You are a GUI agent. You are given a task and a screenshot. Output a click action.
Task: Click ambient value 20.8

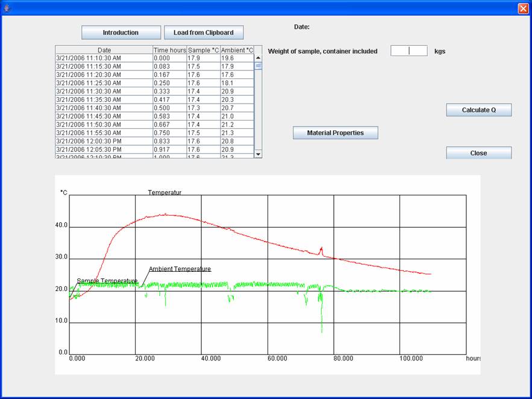237,141
